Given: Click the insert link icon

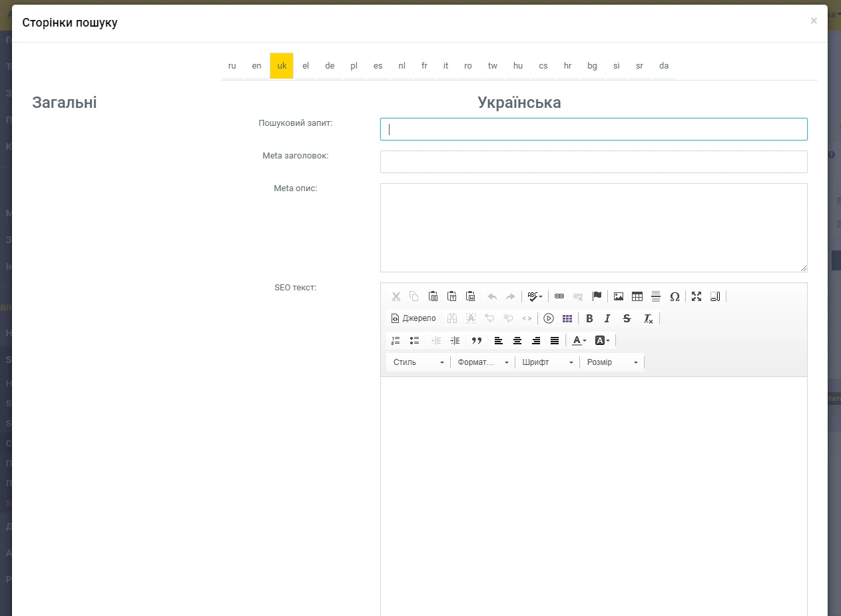Looking at the screenshot, I should click(559, 296).
